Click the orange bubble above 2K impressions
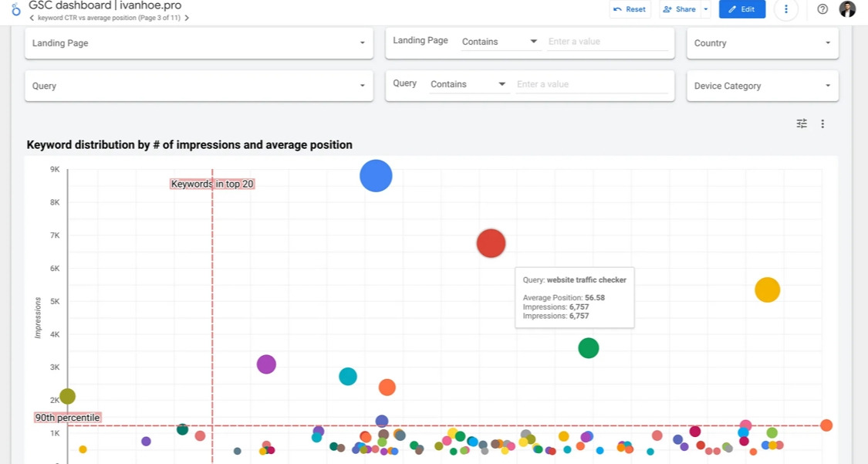The width and height of the screenshot is (868, 464). pyautogui.click(x=387, y=387)
